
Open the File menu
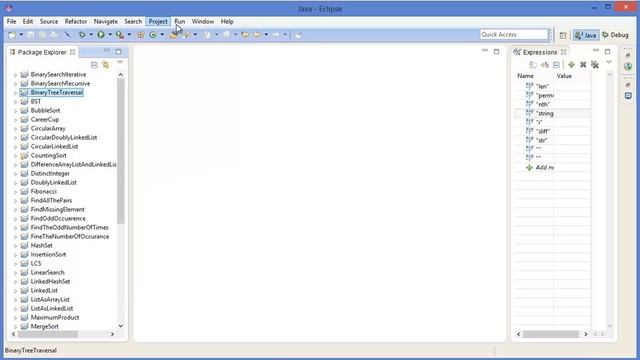[x=11, y=22]
